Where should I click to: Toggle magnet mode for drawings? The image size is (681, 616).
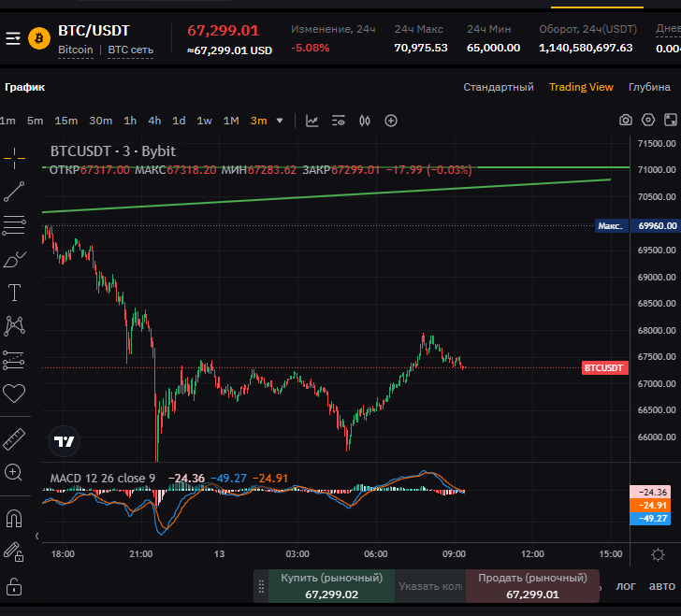(14, 519)
